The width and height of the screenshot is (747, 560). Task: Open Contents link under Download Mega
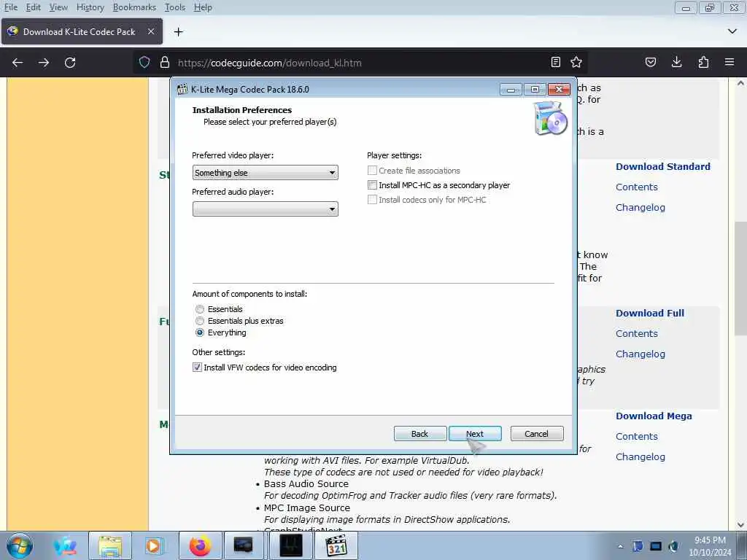point(636,437)
